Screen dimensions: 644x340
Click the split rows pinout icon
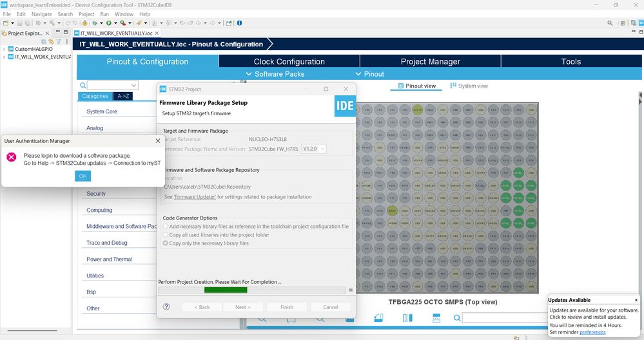[436, 318]
